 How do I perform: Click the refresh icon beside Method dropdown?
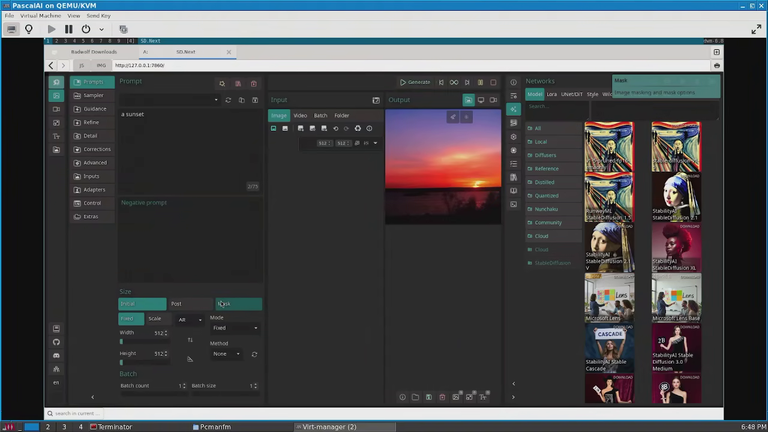(254, 354)
